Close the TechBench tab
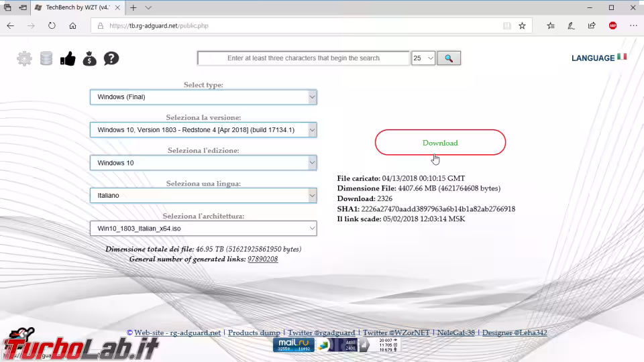The image size is (644, 362). (117, 7)
